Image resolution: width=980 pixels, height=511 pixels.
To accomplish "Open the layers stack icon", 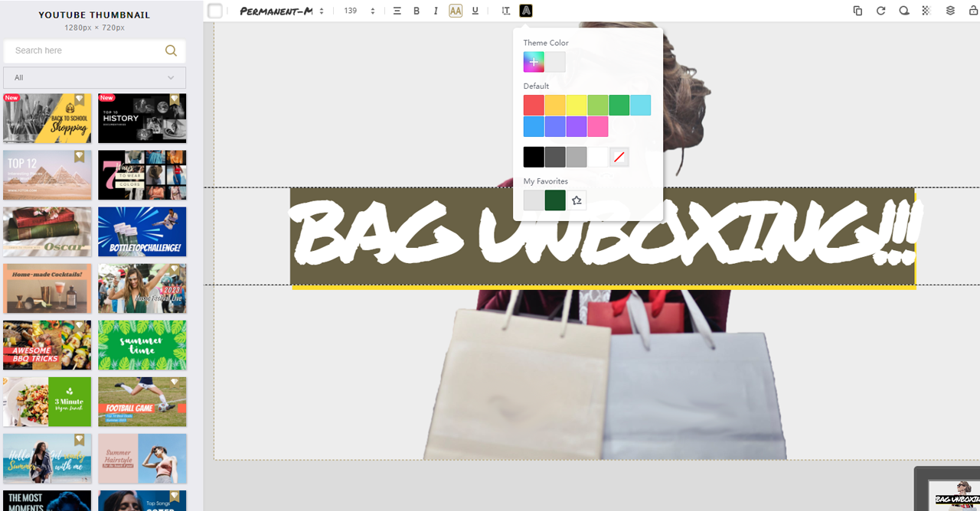I will pos(950,11).
